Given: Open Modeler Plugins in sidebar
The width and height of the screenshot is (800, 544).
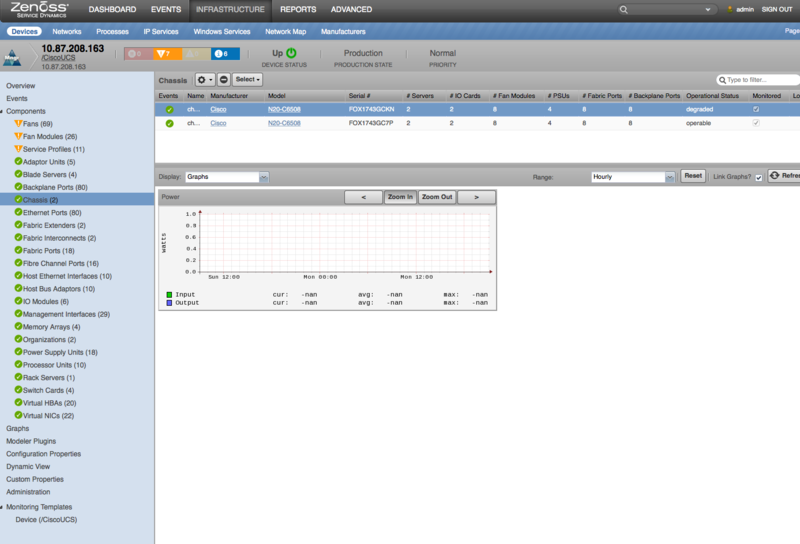Looking at the screenshot, I should 31,441.
